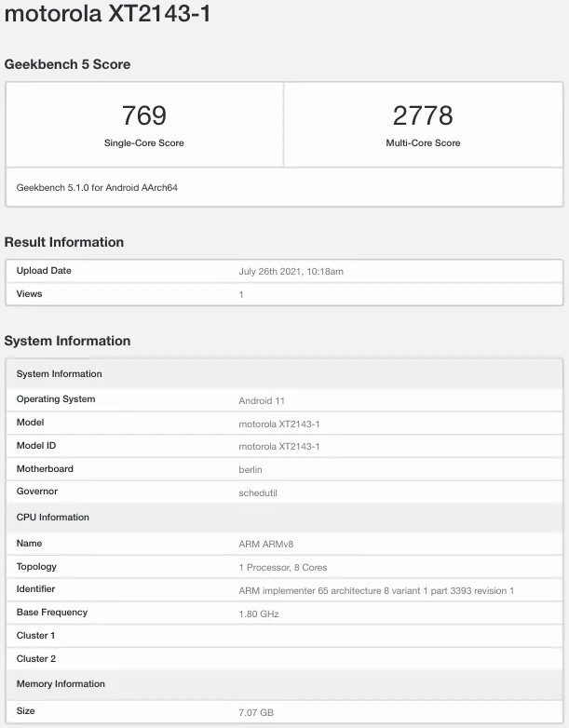Click the Topology label
Image resolution: width=569 pixels, height=728 pixels.
36,567
